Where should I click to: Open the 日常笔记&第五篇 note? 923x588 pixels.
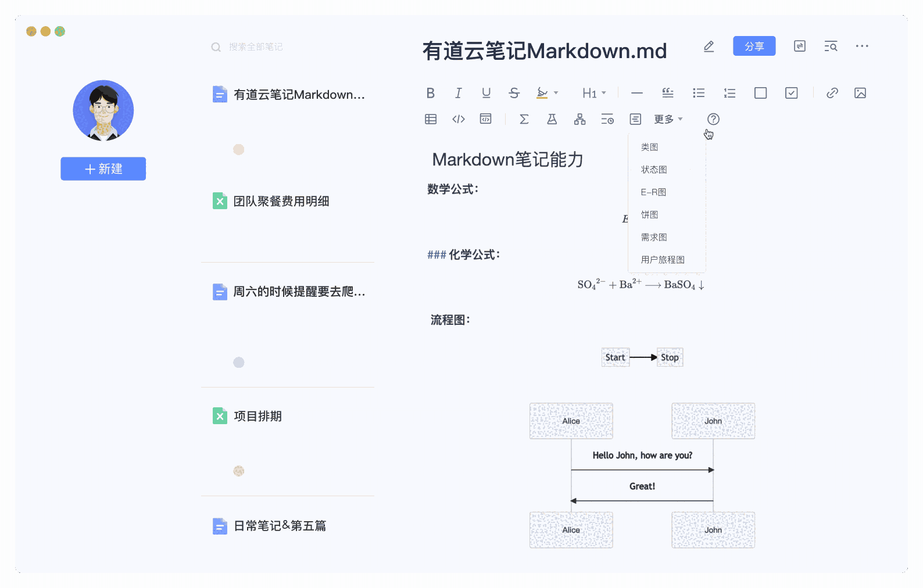269,526
